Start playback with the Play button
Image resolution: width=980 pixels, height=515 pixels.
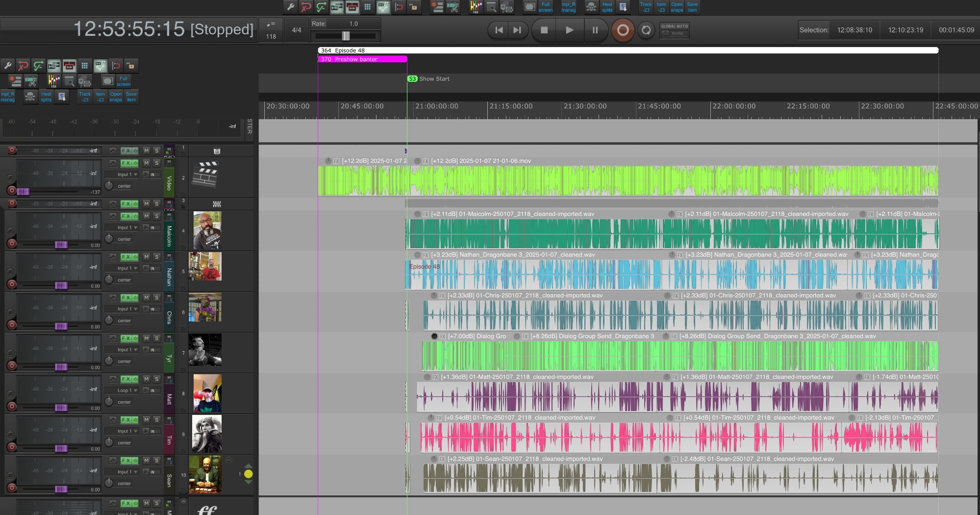[x=569, y=30]
